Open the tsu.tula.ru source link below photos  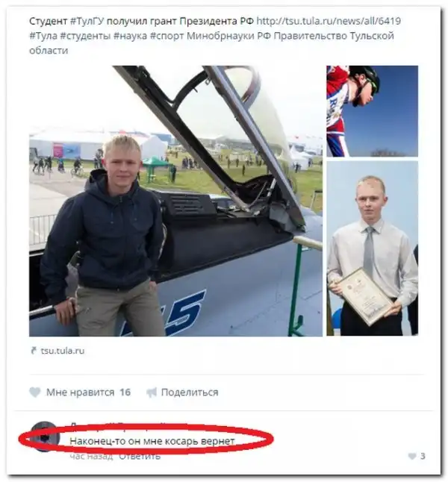pos(63,351)
